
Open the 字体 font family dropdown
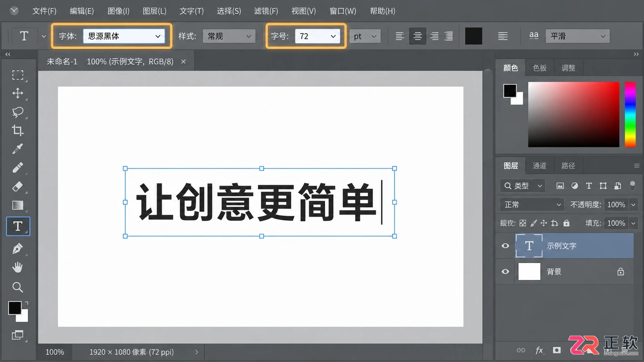tap(124, 36)
